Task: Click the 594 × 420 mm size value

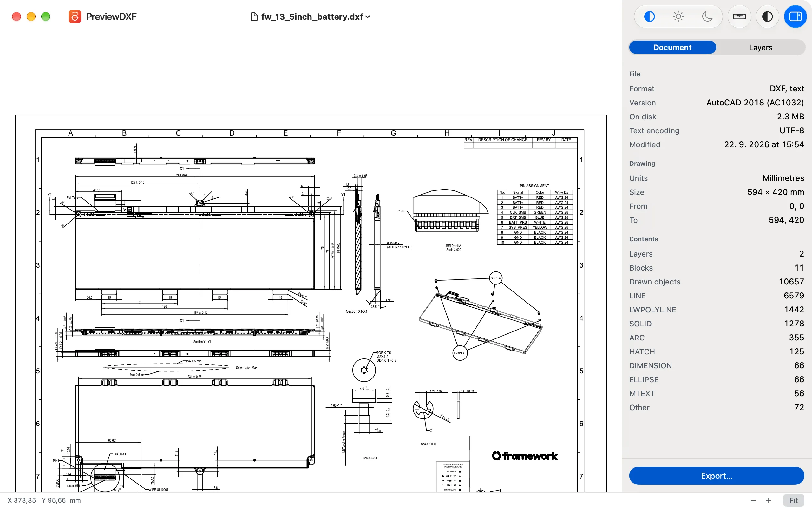Action: [776, 192]
